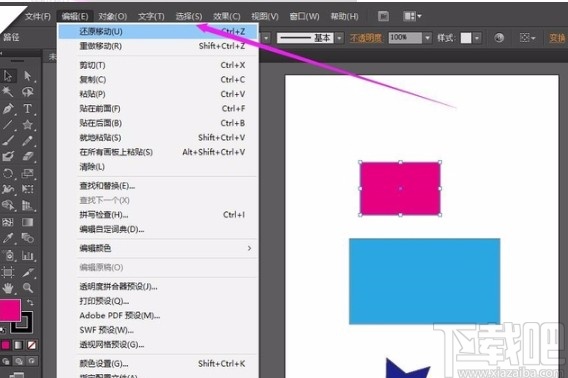Select the Mesh tool
This screenshot has width=568, height=378.
pos(8,222)
